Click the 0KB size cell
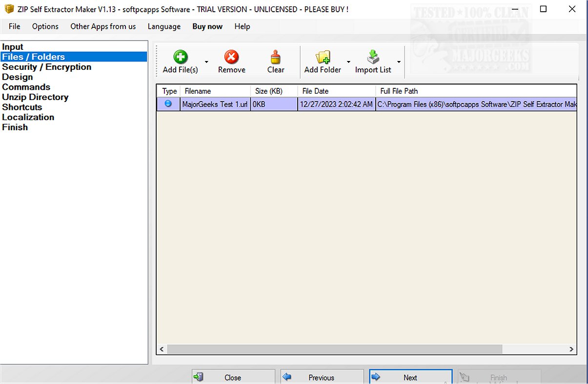Image resolution: width=588 pixels, height=384 pixels. [x=274, y=104]
